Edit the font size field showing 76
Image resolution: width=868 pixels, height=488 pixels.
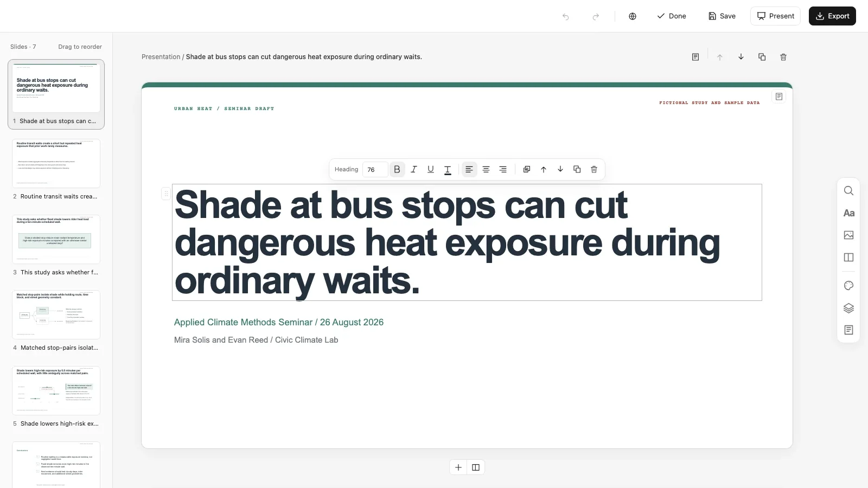click(x=375, y=169)
